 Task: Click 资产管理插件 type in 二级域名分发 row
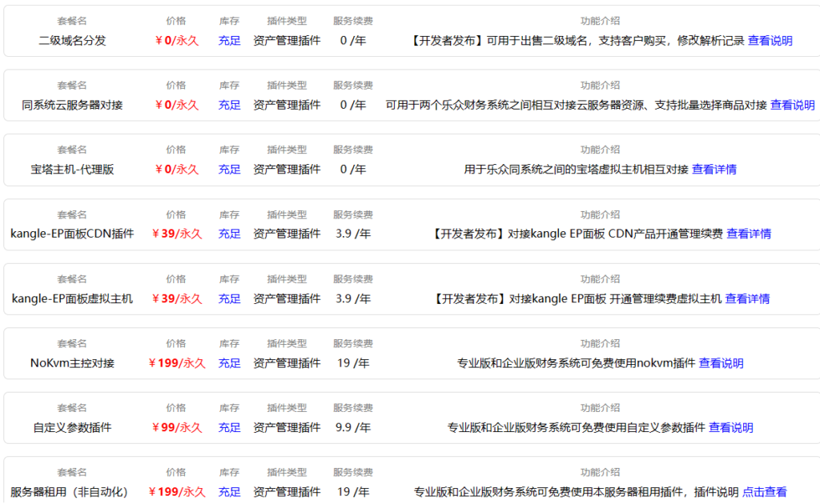click(x=287, y=41)
